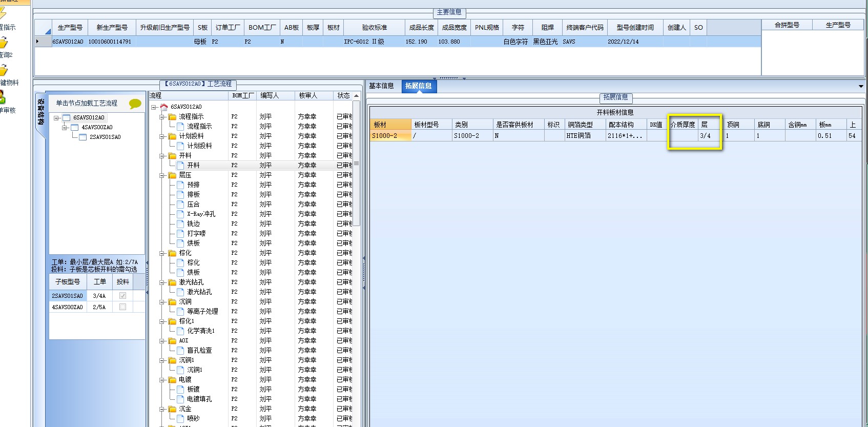
Task: Collapse 4SAVS00ZA0 expander in structure tree
Action: click(x=65, y=128)
